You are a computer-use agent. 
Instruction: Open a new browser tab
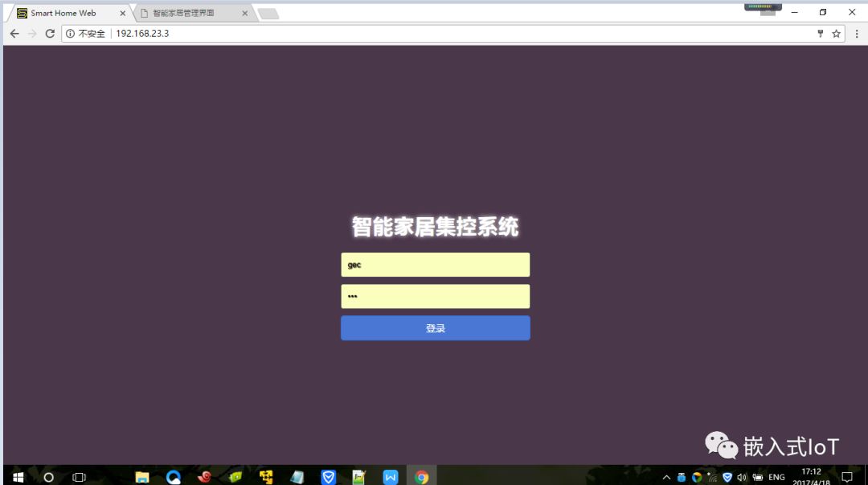[268, 13]
